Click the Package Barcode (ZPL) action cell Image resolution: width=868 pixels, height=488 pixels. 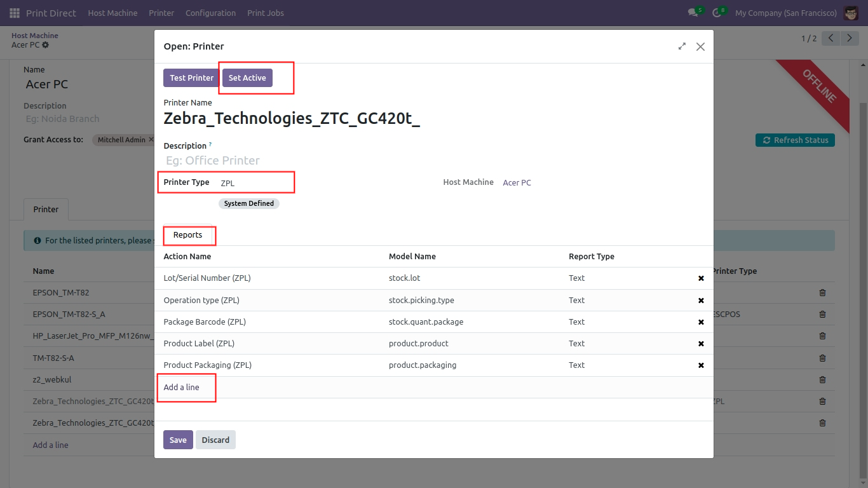205,322
